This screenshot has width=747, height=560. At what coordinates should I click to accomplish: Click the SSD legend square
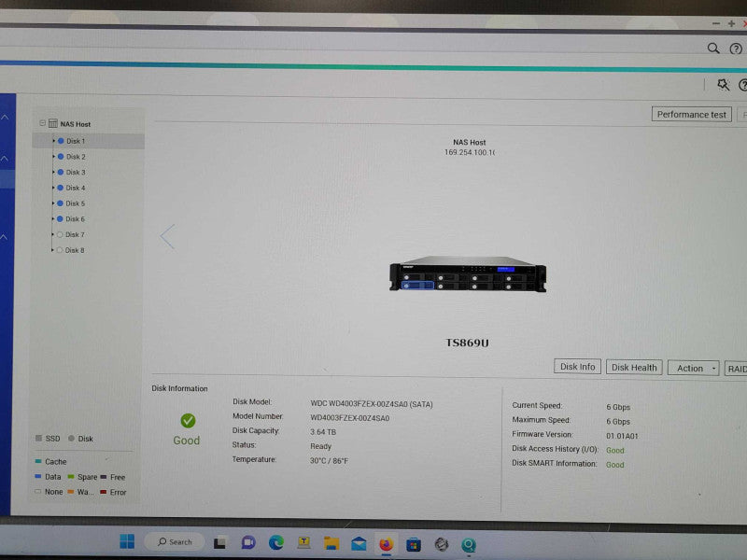click(38, 438)
